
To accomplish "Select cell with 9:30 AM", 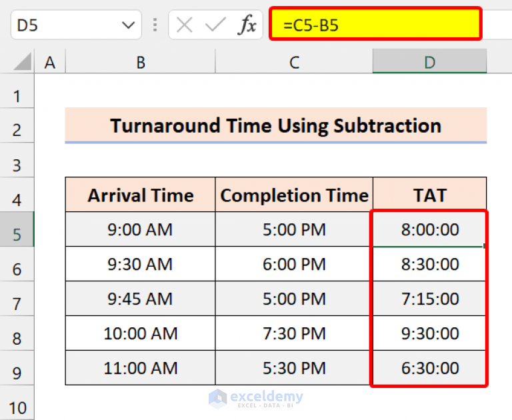I will pos(141,264).
